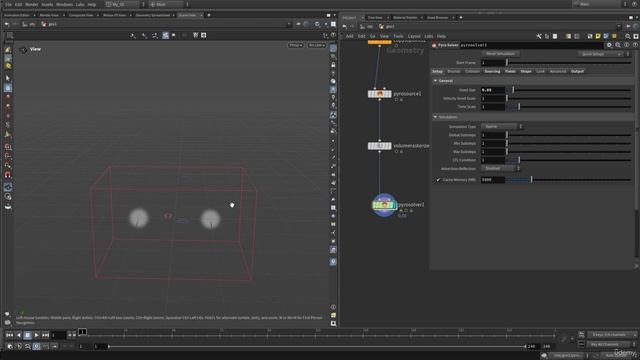Click the yellow sticky note icon in network toolbar
Image resolution: width=640 pixels, height=360 pixels.
coord(598,36)
